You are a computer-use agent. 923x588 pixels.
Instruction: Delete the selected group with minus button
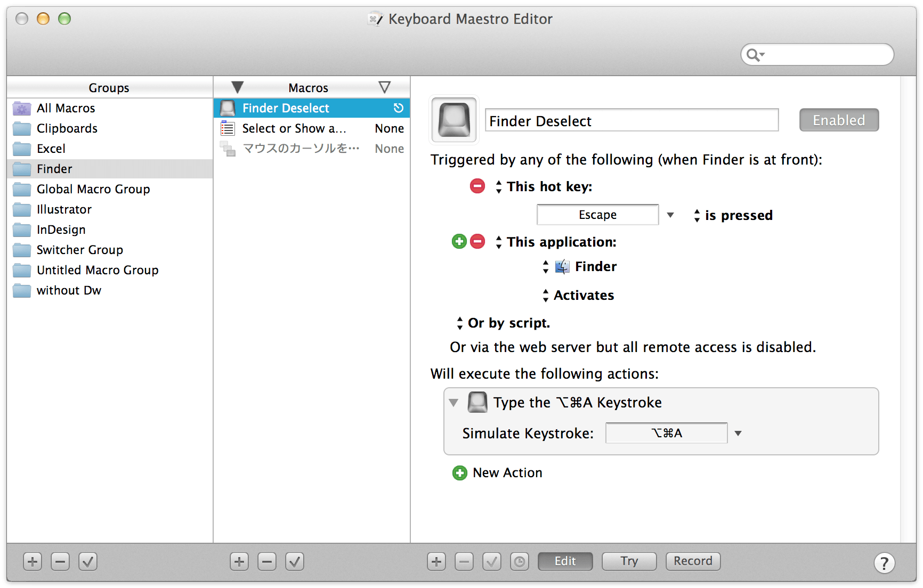point(60,561)
